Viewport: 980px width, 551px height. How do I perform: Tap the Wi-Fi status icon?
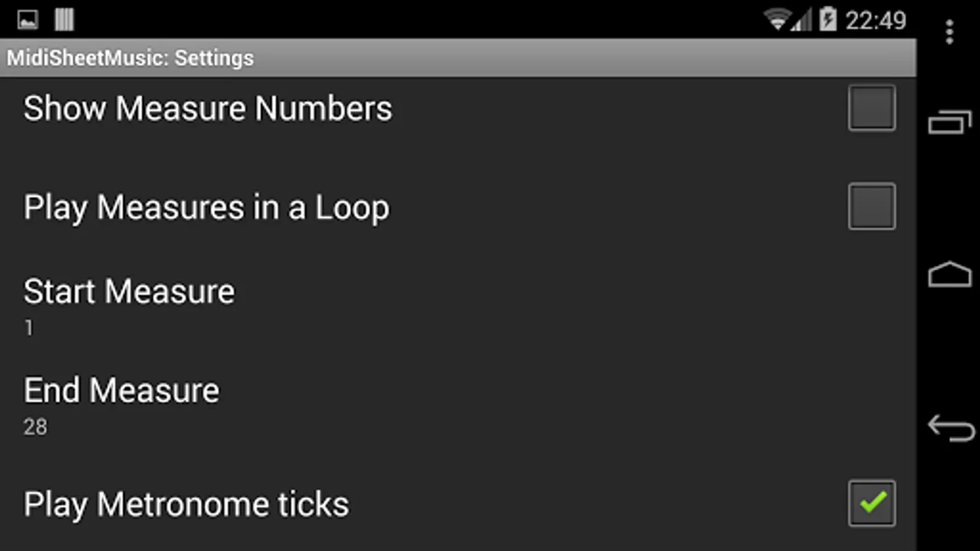pos(776,20)
